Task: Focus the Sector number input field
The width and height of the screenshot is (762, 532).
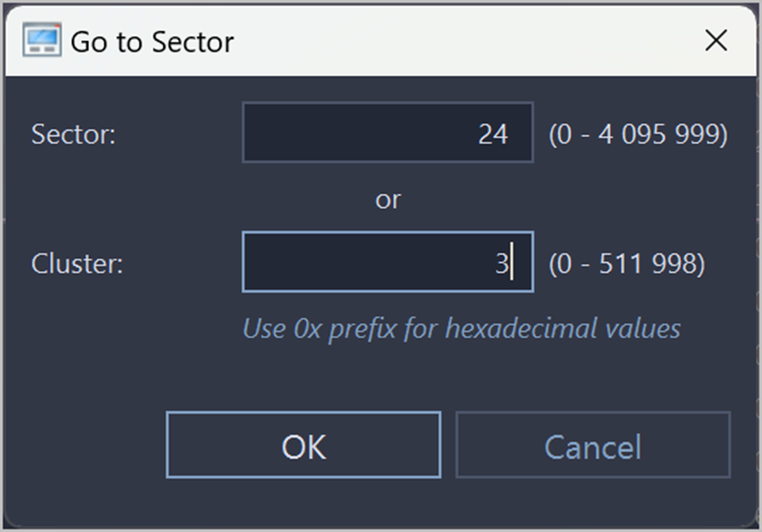Action: [x=387, y=133]
